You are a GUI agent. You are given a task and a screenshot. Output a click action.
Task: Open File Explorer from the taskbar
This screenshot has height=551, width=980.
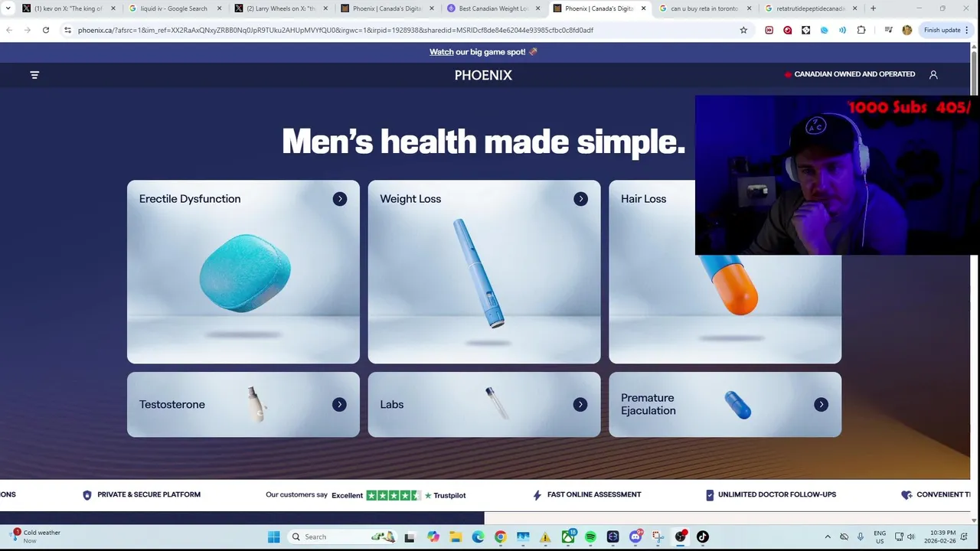pyautogui.click(x=456, y=536)
